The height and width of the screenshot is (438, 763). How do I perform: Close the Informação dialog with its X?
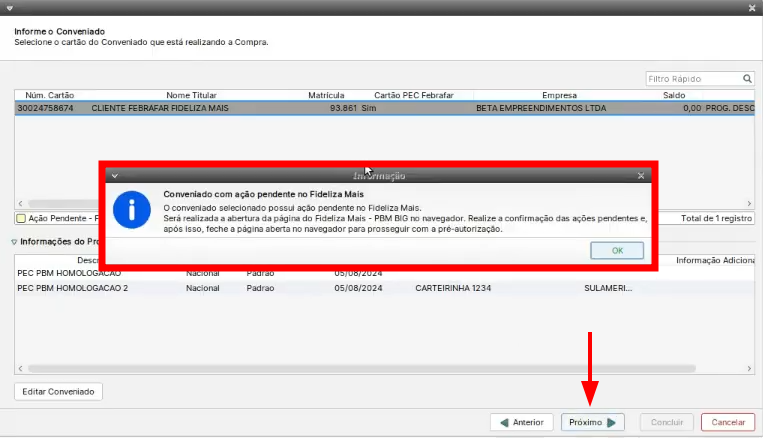coord(641,175)
